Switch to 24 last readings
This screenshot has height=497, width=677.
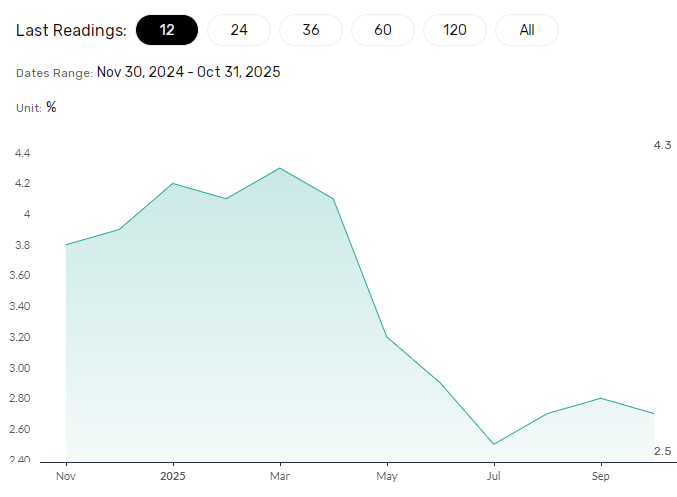point(239,30)
